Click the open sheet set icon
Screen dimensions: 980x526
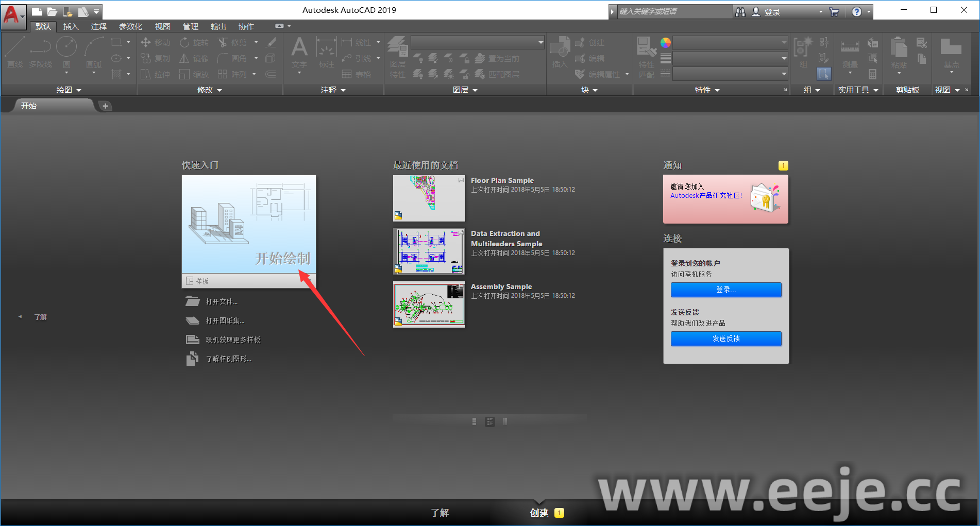pos(193,320)
